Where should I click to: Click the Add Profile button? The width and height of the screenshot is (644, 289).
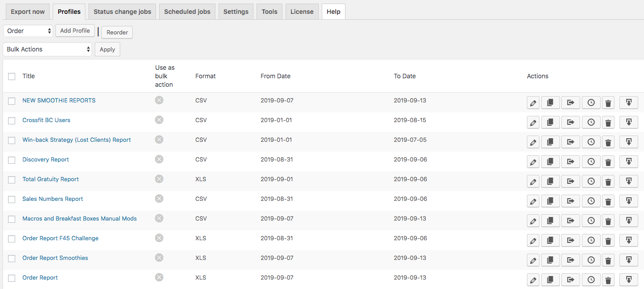pos(75,31)
